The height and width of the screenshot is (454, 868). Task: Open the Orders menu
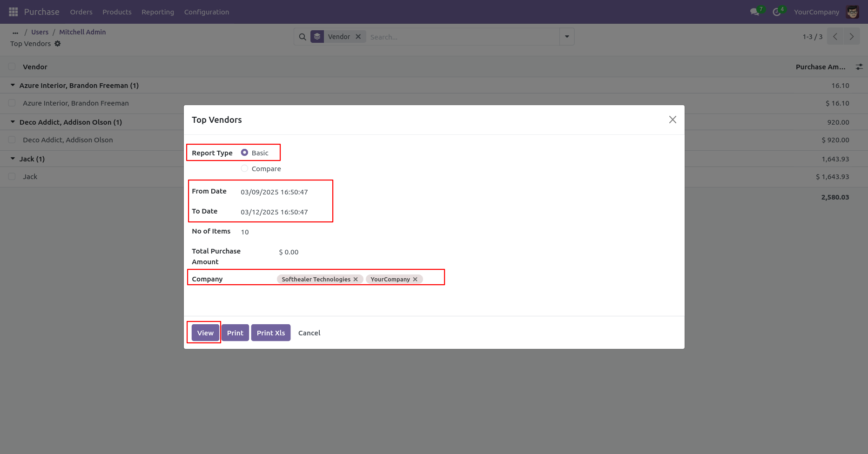[81, 12]
